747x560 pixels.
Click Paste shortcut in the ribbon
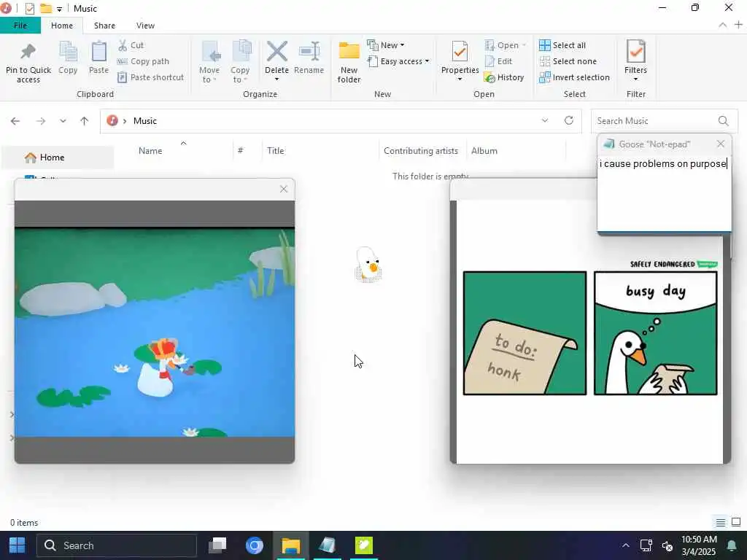[150, 77]
